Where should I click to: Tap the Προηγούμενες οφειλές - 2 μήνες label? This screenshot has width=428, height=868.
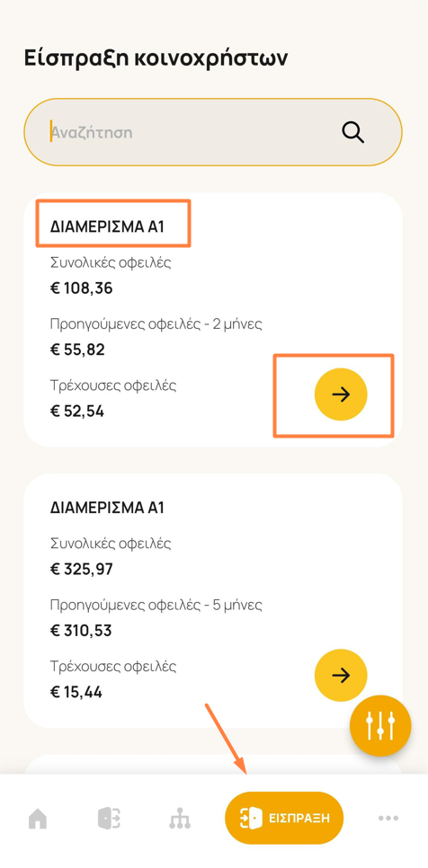pos(156,323)
